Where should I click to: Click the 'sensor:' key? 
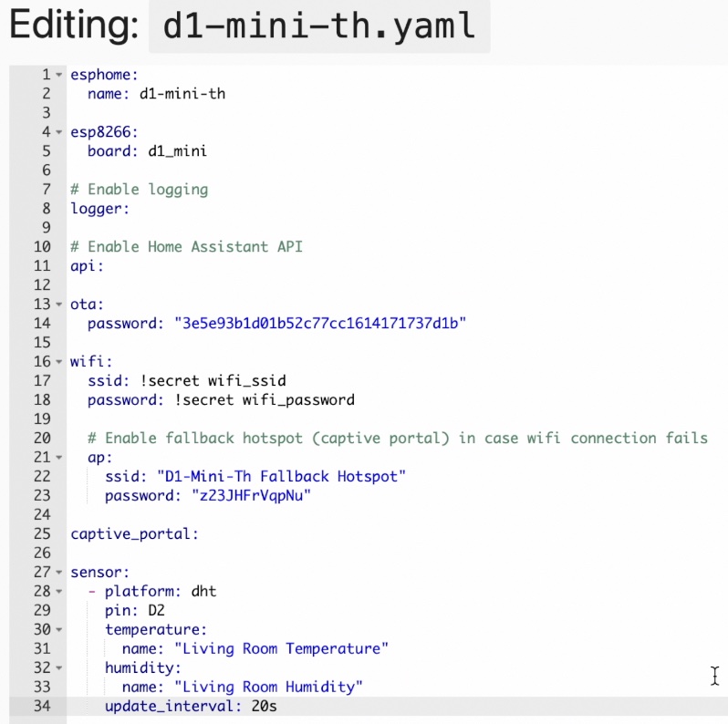pyautogui.click(x=99, y=573)
